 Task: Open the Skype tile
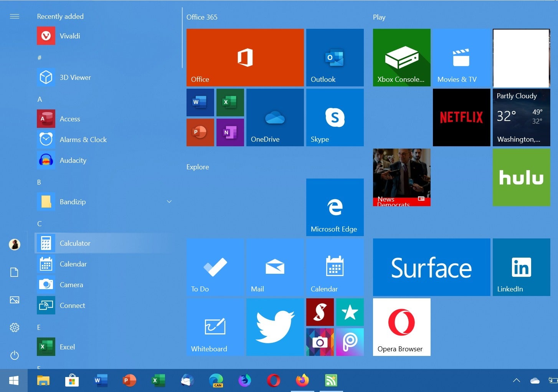pos(335,117)
